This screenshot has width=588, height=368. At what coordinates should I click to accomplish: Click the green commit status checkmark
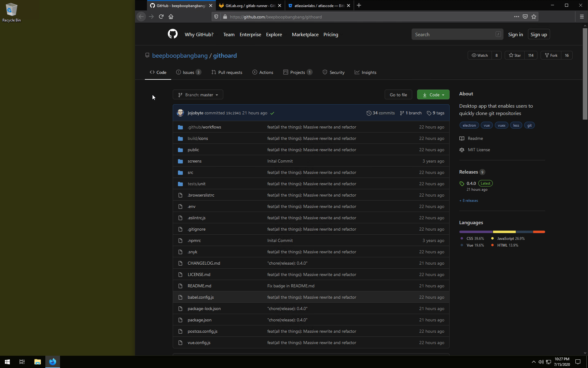(x=272, y=113)
